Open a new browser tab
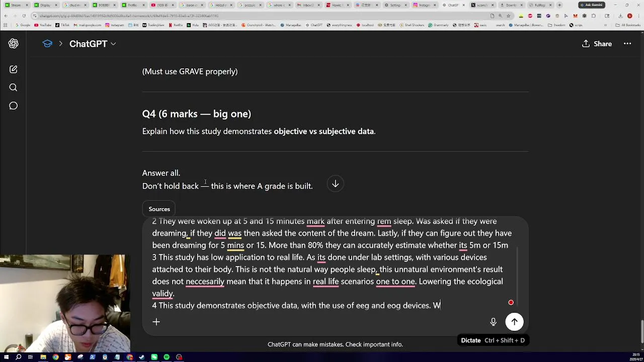Image resolution: width=644 pixels, height=362 pixels. click(559, 5)
